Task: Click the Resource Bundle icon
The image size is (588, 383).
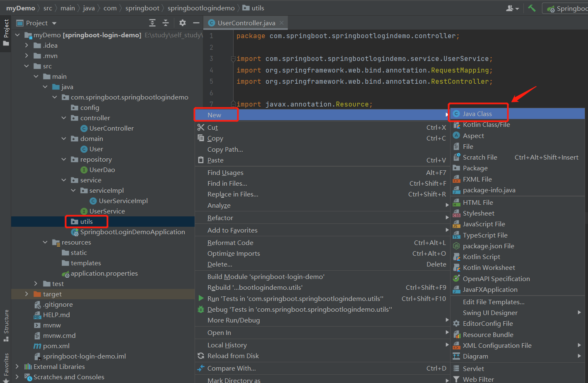Action: [x=456, y=335]
